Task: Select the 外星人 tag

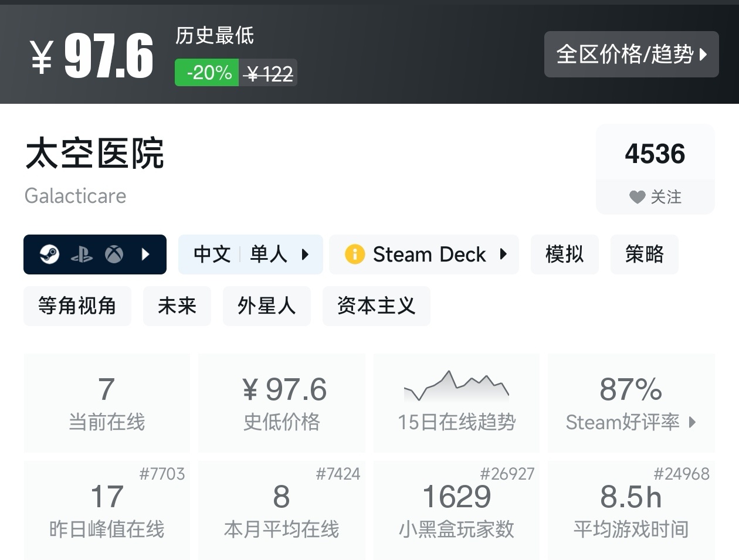Action: click(266, 306)
